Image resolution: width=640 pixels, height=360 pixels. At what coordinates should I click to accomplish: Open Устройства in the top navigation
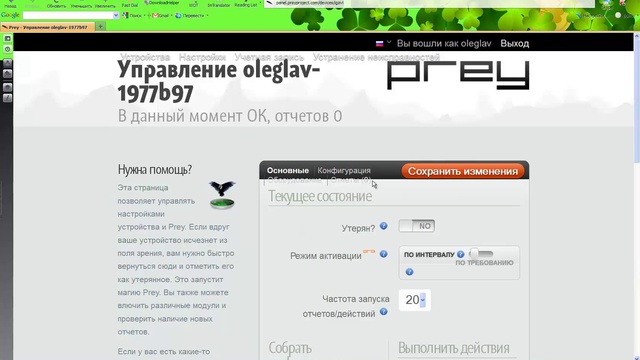coord(145,57)
